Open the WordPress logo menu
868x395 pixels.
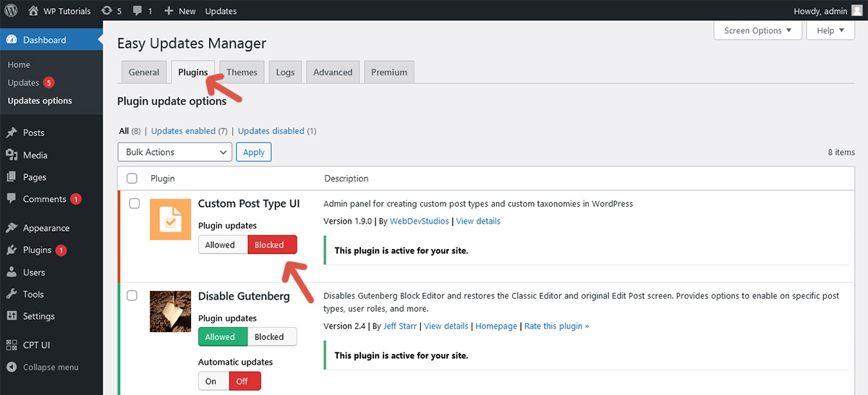pyautogui.click(x=12, y=11)
